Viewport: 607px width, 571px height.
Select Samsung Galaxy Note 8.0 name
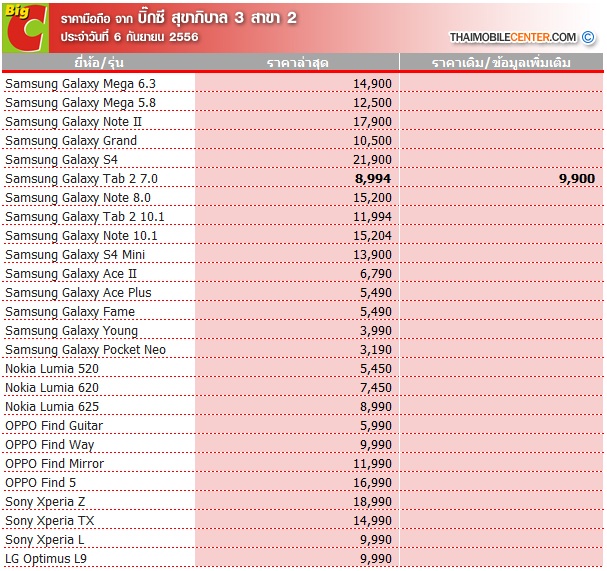pos(78,197)
